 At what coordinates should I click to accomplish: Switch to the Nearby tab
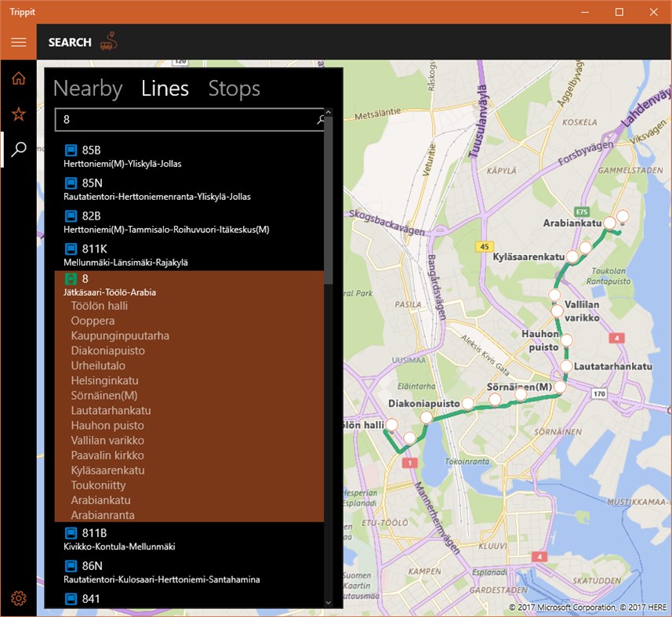(87, 89)
